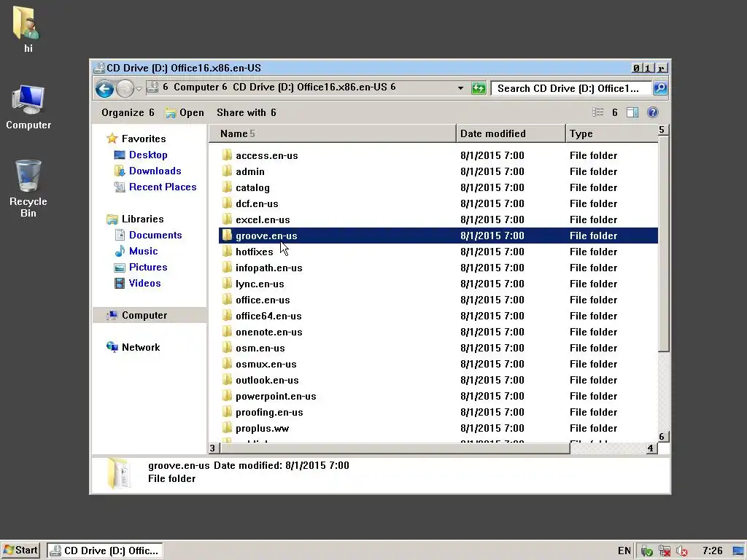Open address bar history dropdown arrow
747x560 pixels.
pyautogui.click(x=460, y=88)
